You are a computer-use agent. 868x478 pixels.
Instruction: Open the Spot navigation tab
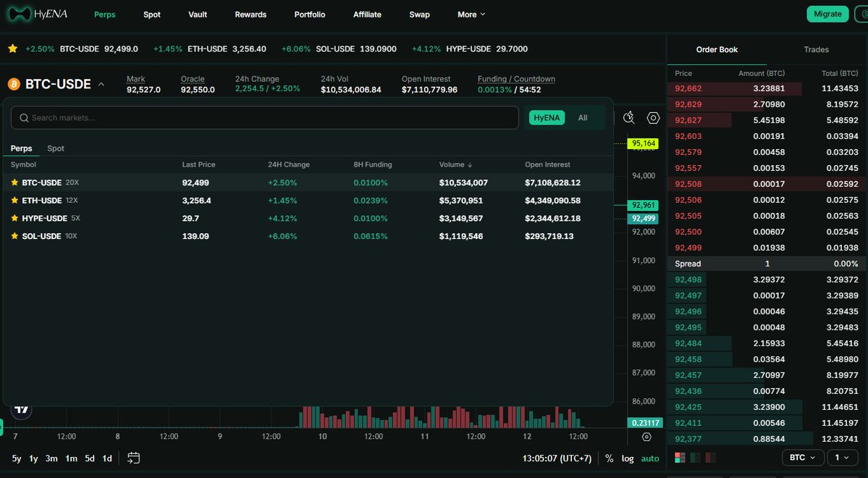[152, 14]
